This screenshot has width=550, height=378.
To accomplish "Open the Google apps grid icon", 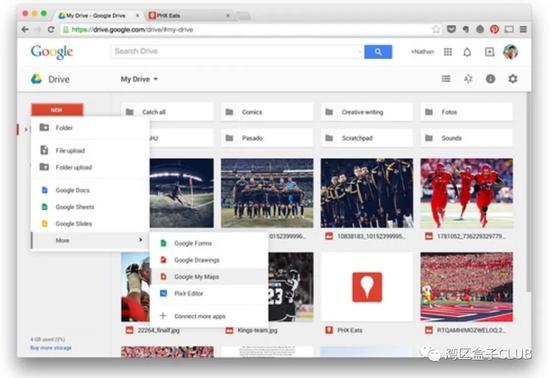I will click(448, 52).
